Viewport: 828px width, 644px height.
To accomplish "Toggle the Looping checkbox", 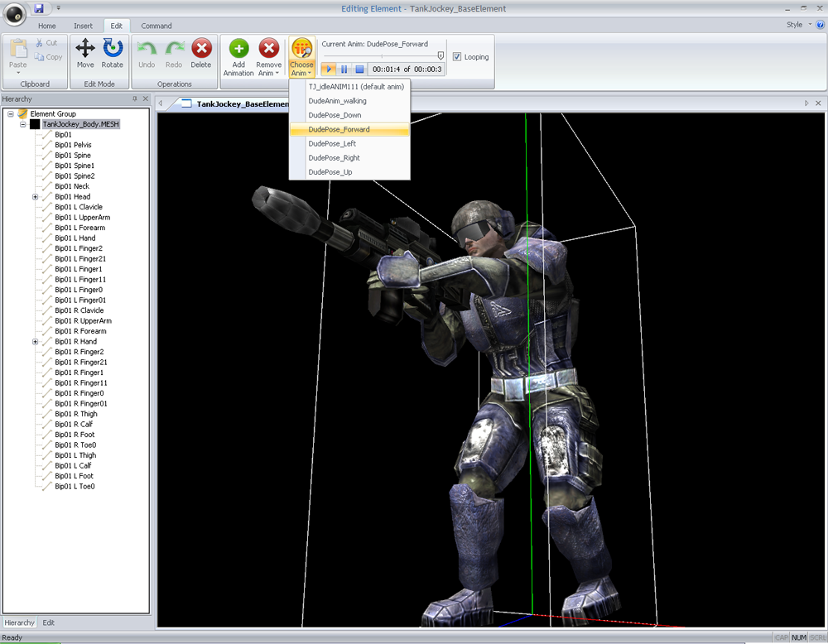I will [457, 56].
